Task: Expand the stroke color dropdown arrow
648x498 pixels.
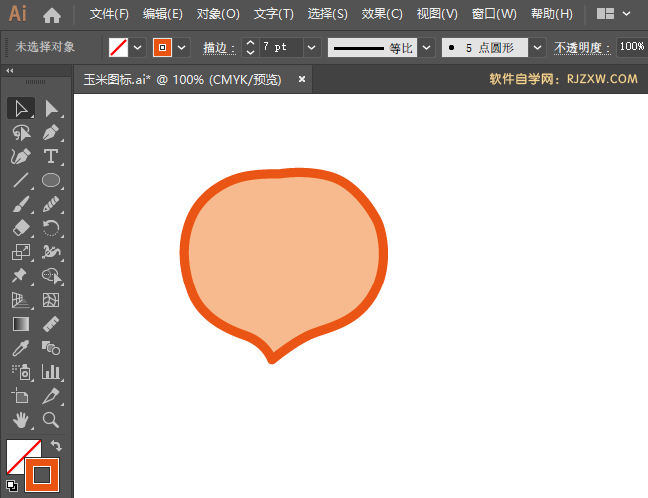Action: (x=181, y=48)
